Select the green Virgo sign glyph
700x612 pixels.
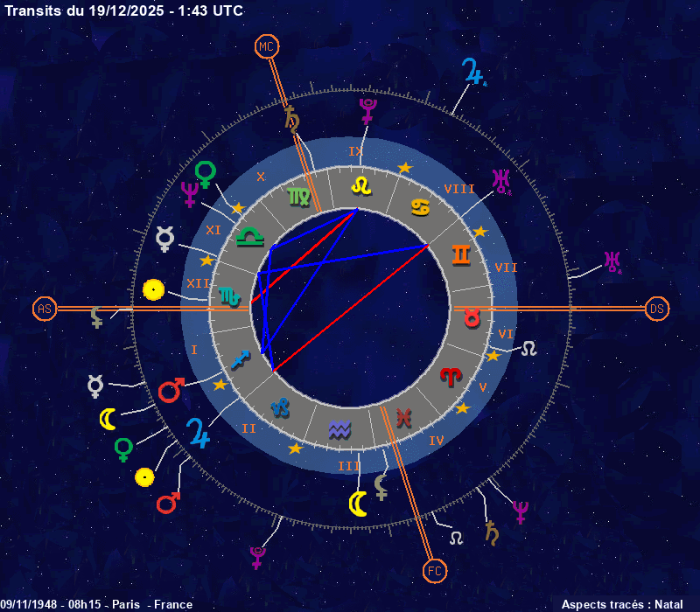[298, 197]
